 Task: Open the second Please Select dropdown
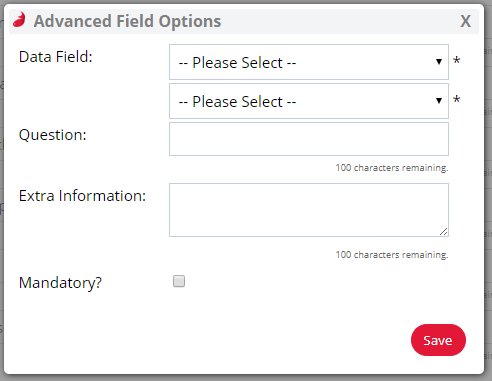click(x=309, y=101)
